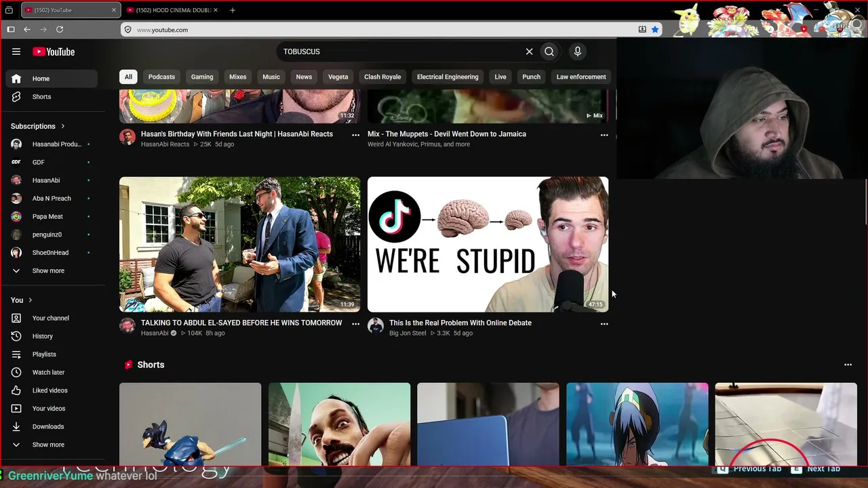Screen dimensions: 868x488
Task: Open the You section header
Action: (22, 300)
